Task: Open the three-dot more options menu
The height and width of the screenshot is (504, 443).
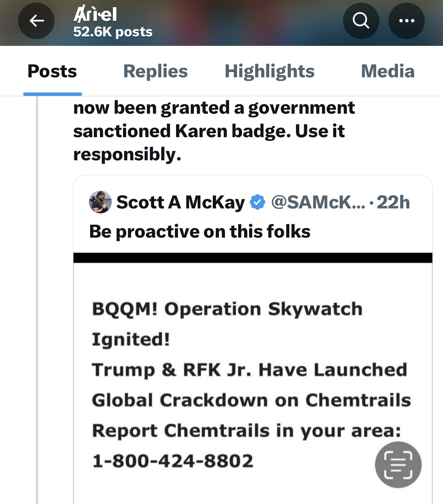Action: click(406, 20)
